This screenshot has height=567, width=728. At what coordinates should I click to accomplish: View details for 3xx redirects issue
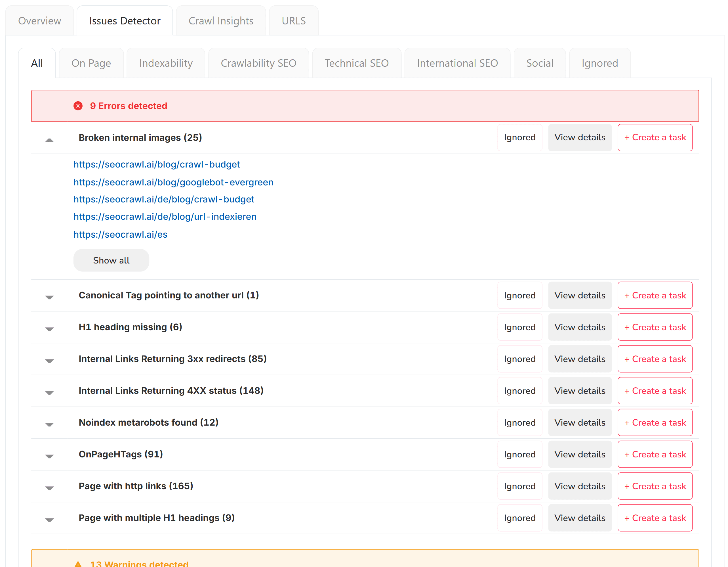point(580,359)
